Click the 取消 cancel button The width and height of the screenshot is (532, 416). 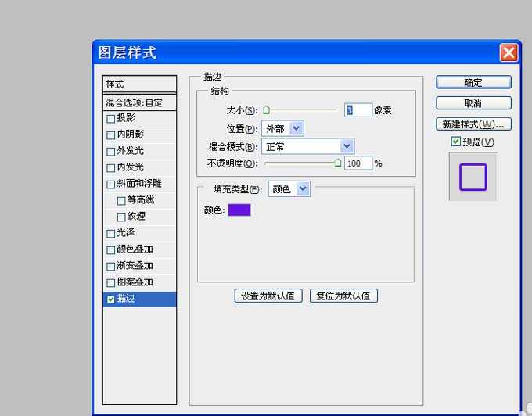pyautogui.click(x=473, y=103)
